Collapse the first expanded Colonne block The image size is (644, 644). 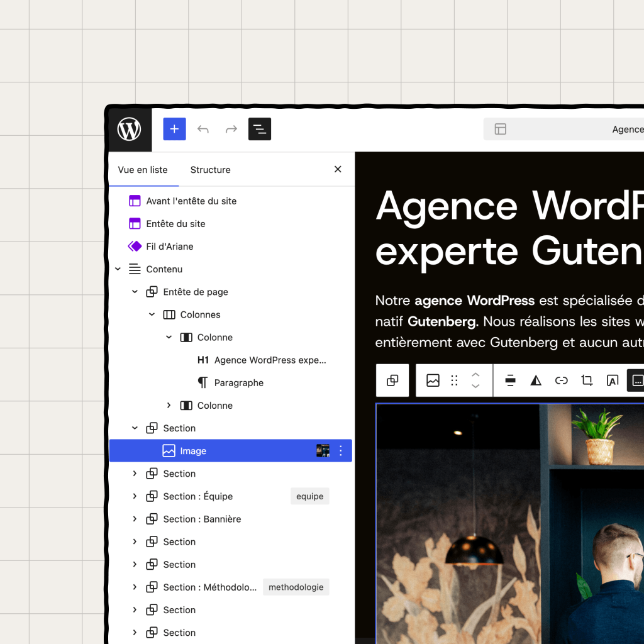pyautogui.click(x=169, y=337)
